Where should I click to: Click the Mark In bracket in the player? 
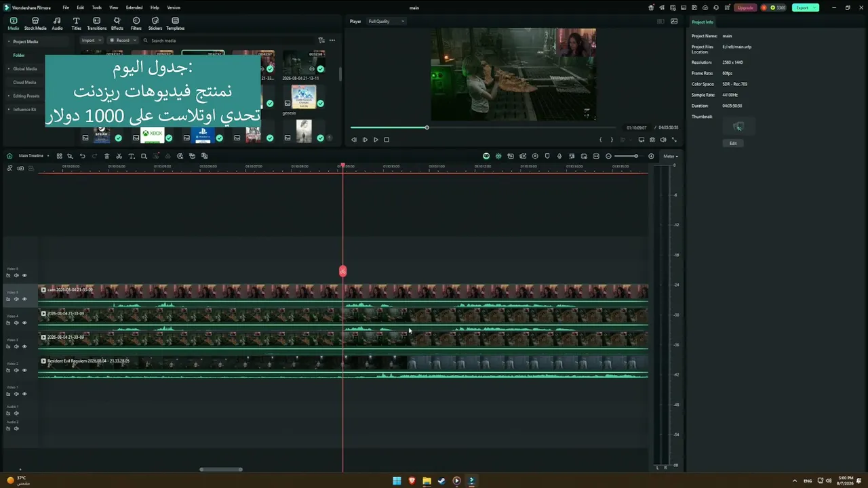click(x=601, y=140)
